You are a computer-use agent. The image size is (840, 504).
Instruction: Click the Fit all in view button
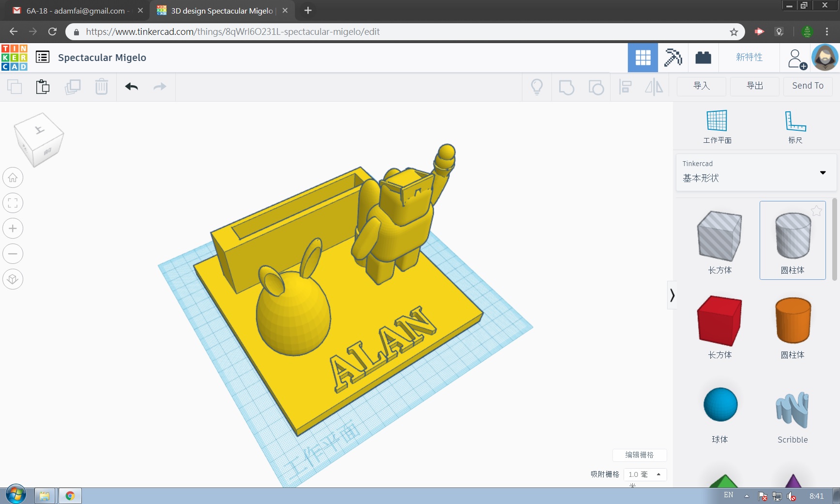pos(13,203)
